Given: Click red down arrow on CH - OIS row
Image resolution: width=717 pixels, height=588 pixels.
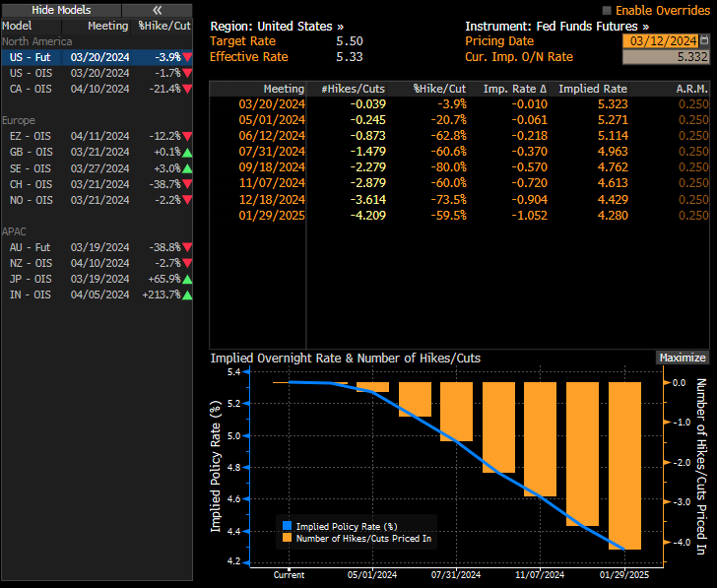Looking at the screenshot, I should [x=187, y=184].
